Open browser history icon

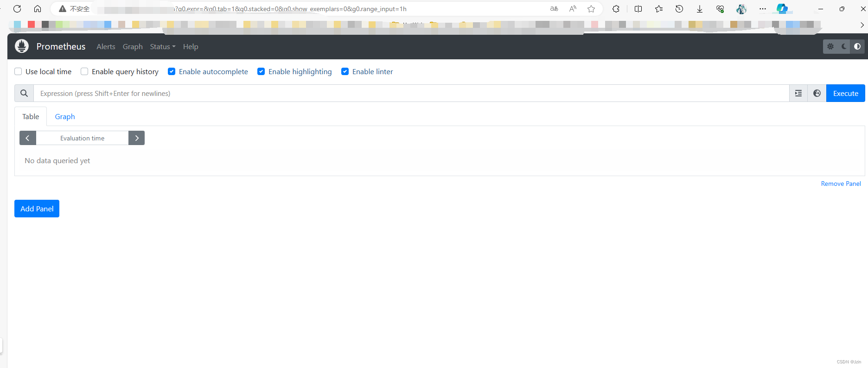(679, 9)
